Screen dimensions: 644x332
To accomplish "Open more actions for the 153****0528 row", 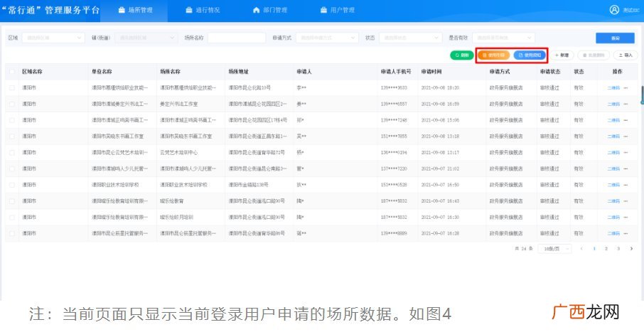I will tap(626, 185).
